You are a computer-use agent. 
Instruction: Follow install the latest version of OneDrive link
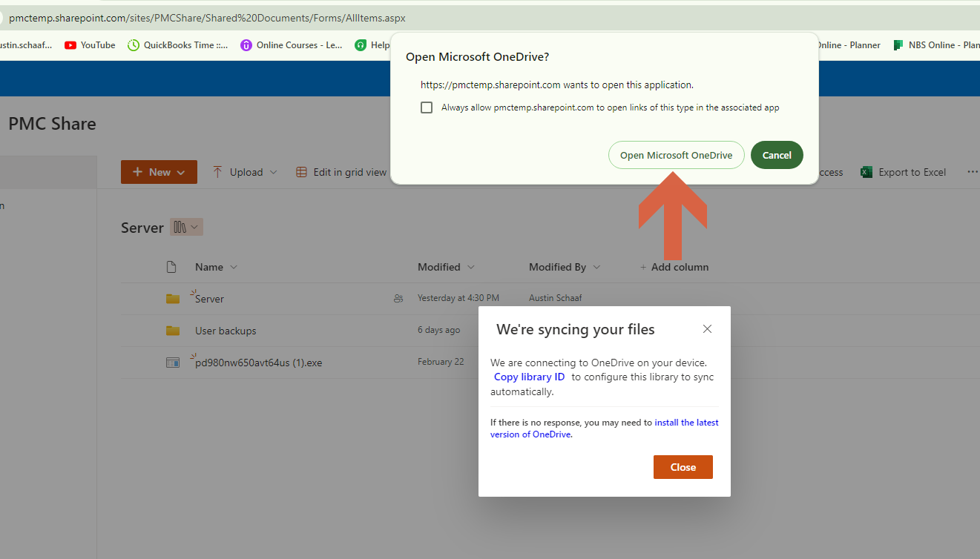point(605,429)
